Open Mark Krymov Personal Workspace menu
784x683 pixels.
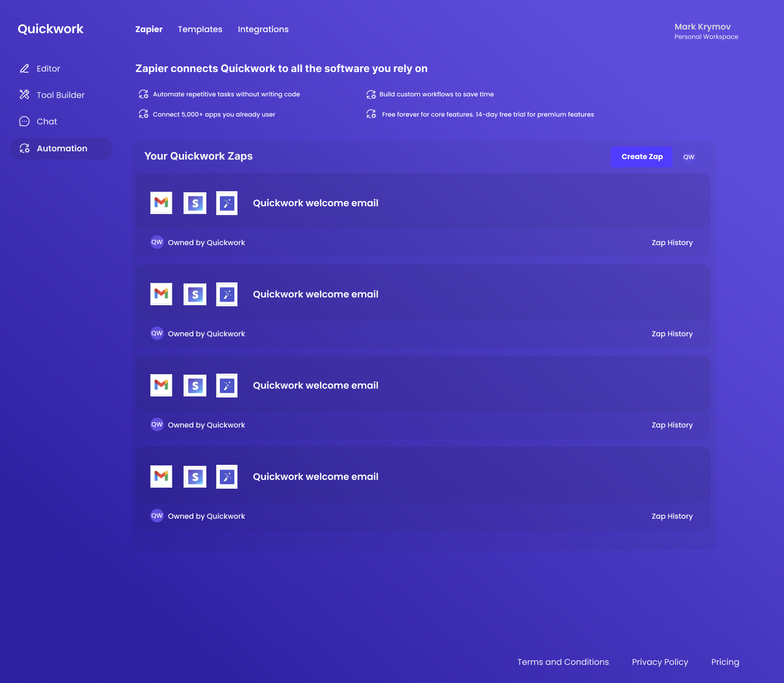pos(706,31)
